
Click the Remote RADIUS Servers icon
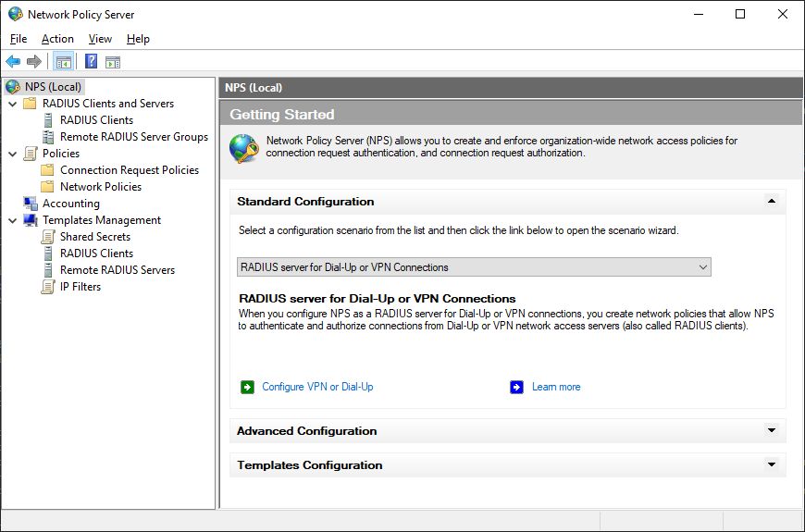click(48, 270)
